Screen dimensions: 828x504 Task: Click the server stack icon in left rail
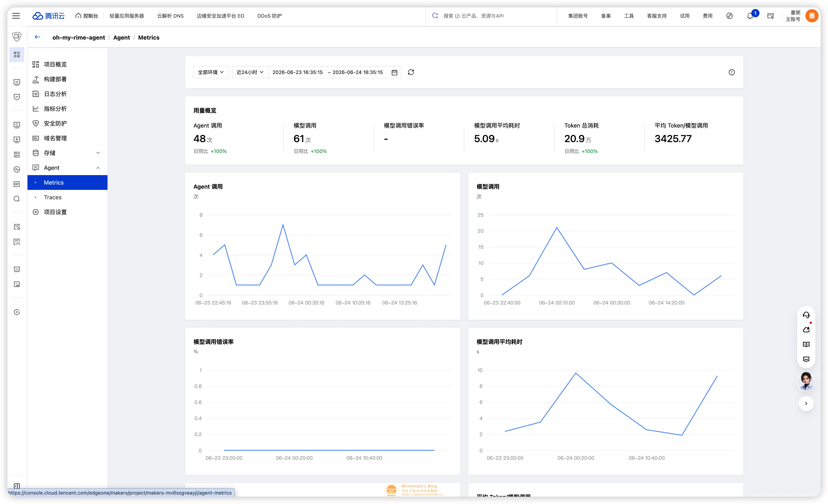point(17,154)
